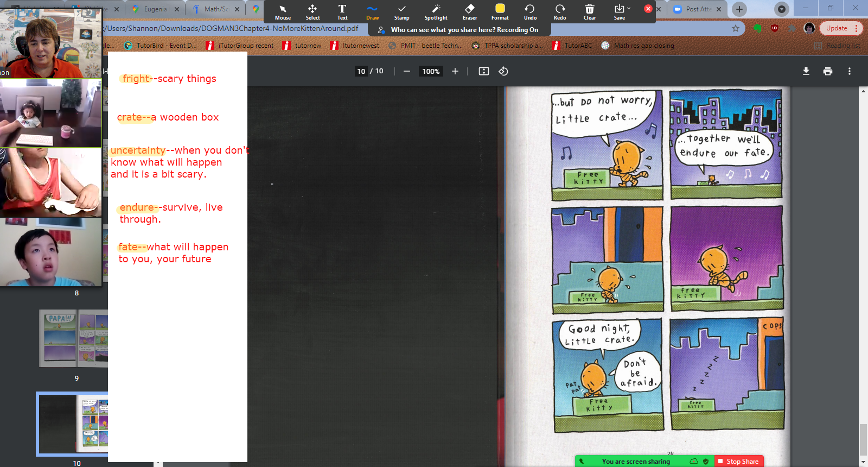Expand the Save options arrow
This screenshot has height=467, width=868.
(x=629, y=8)
